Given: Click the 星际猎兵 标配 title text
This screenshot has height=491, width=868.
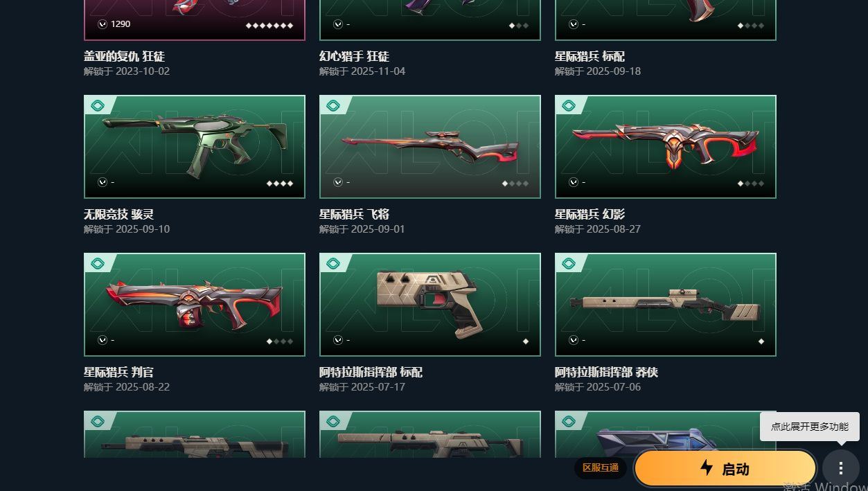Looking at the screenshot, I should point(590,56).
